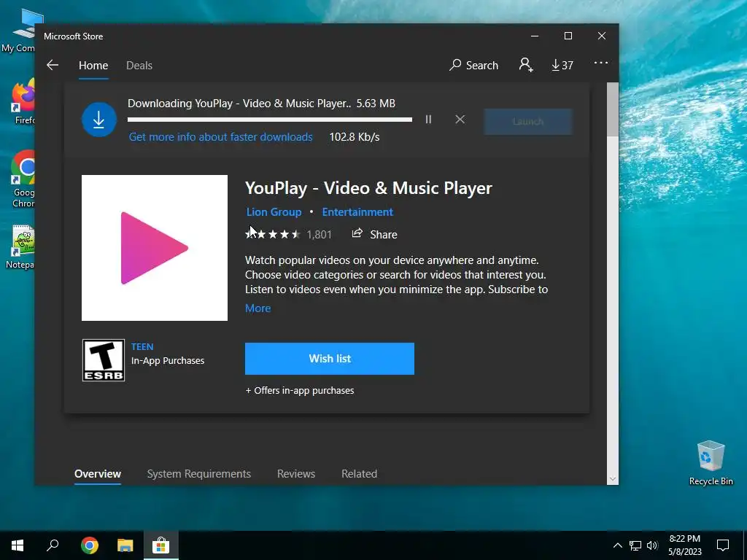Click the YouPlay - Video & Music Player title

tap(368, 188)
